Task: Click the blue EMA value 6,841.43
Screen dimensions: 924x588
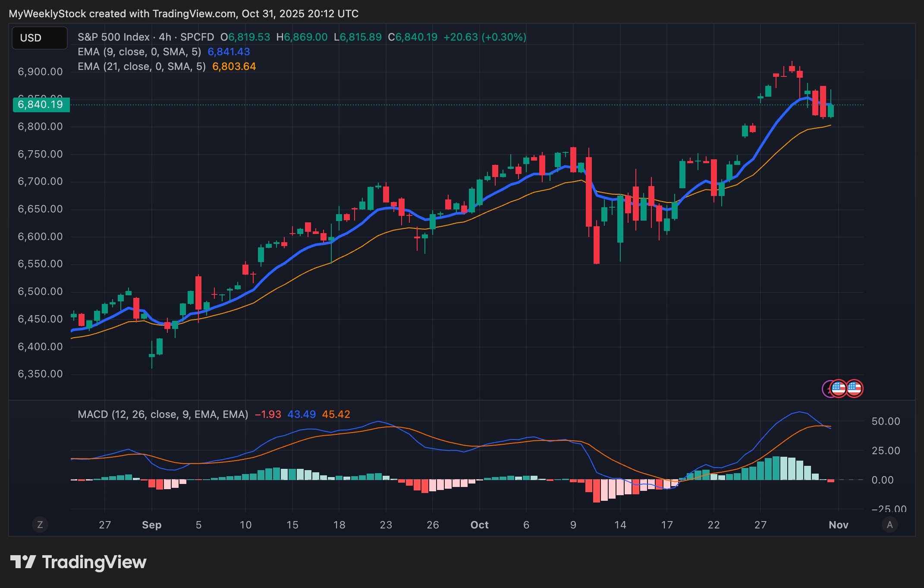Action: (229, 52)
